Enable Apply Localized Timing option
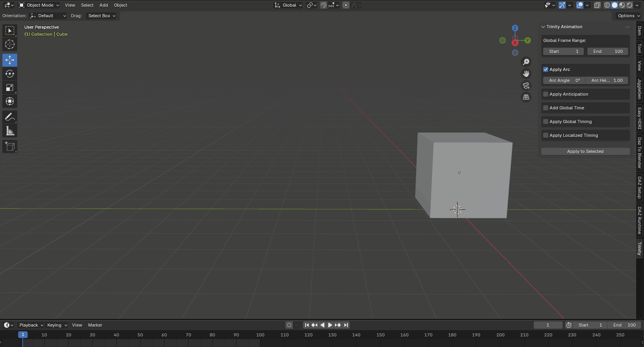This screenshot has width=644, height=347. click(546, 135)
